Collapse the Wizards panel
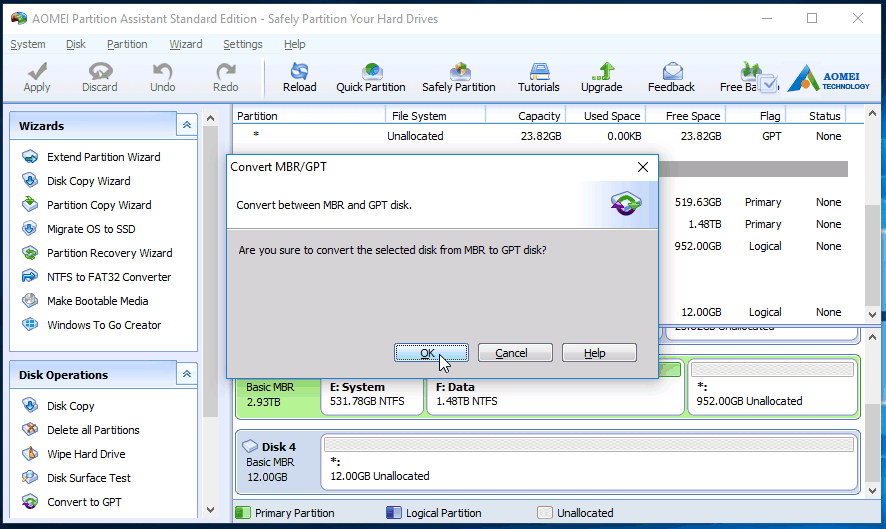886x529 pixels. pyautogui.click(x=186, y=125)
